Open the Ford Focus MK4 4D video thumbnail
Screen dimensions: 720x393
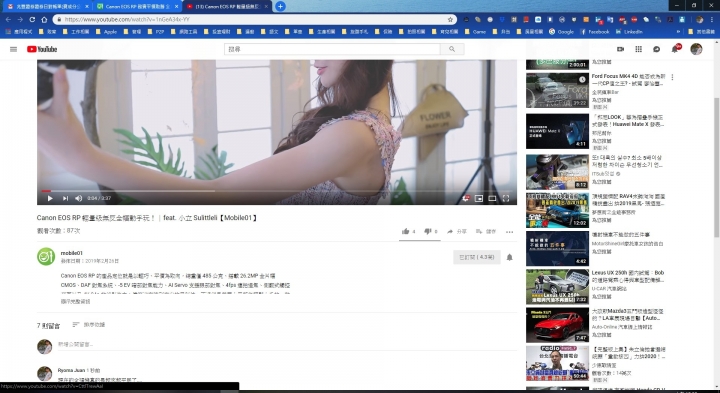(x=557, y=90)
